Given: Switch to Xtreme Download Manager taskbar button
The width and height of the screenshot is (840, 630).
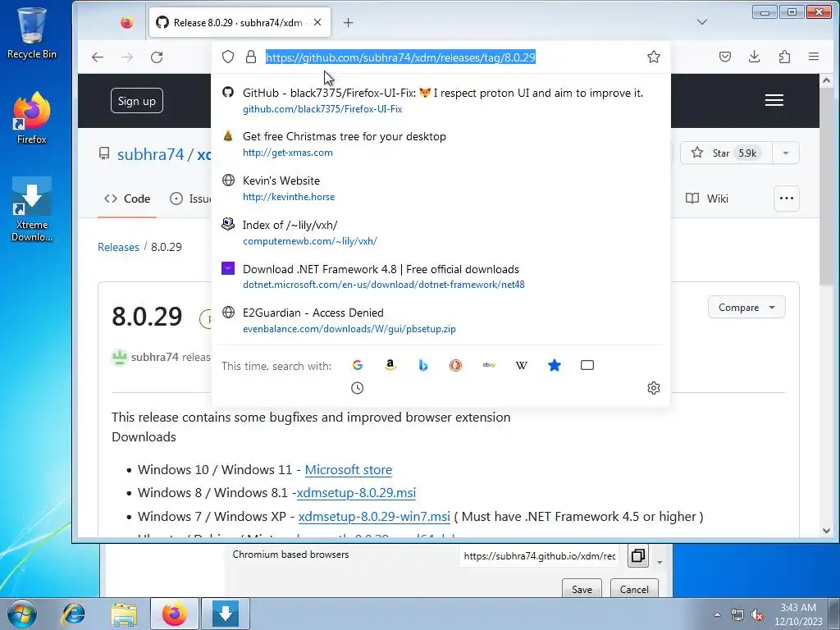Looking at the screenshot, I should [226, 614].
